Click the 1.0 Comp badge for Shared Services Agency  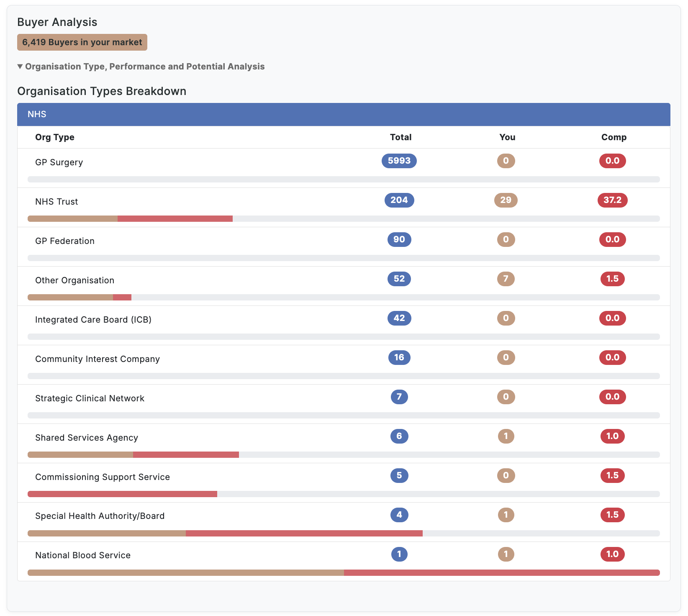[x=613, y=436]
